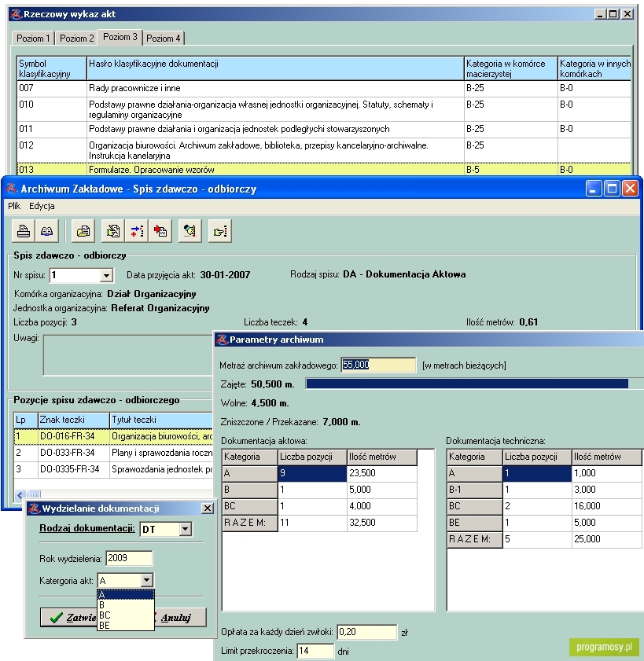
Task: Click the pointing hand at list icon
Action: coord(220,231)
